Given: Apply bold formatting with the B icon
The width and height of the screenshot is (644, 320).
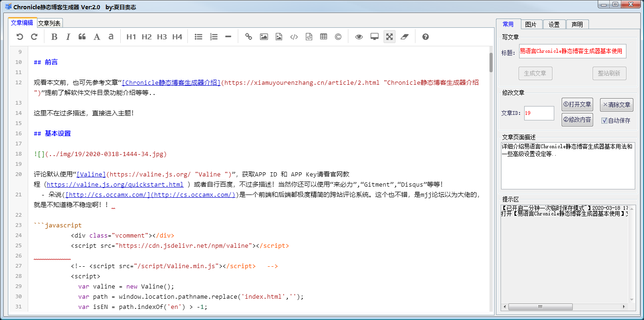Looking at the screenshot, I should [54, 37].
